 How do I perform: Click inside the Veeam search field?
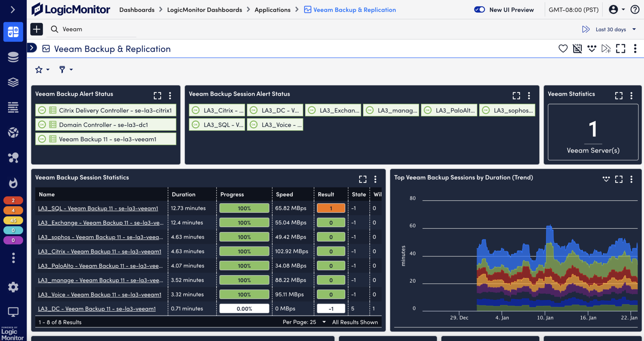coord(91,29)
